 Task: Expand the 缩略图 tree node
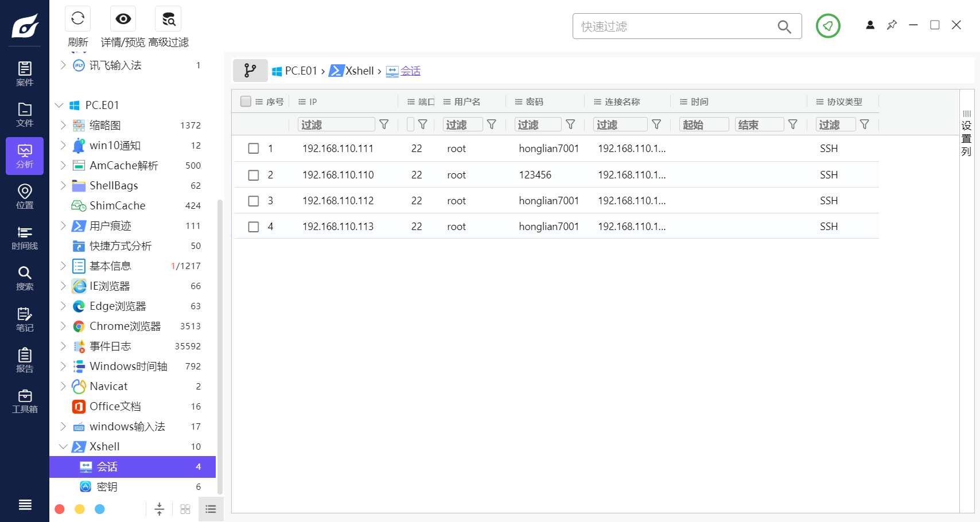pos(63,125)
